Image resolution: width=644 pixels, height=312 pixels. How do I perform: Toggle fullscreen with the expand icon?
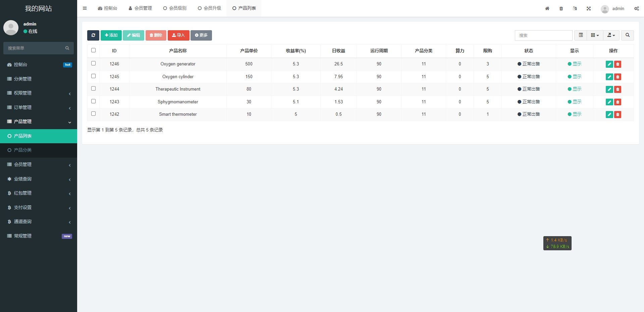point(589,8)
